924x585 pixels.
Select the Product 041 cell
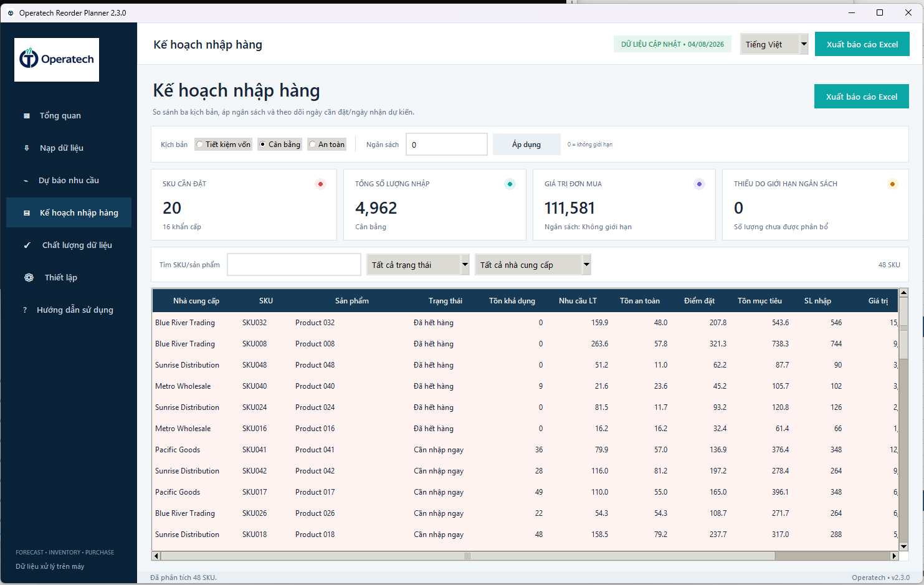tap(315, 450)
